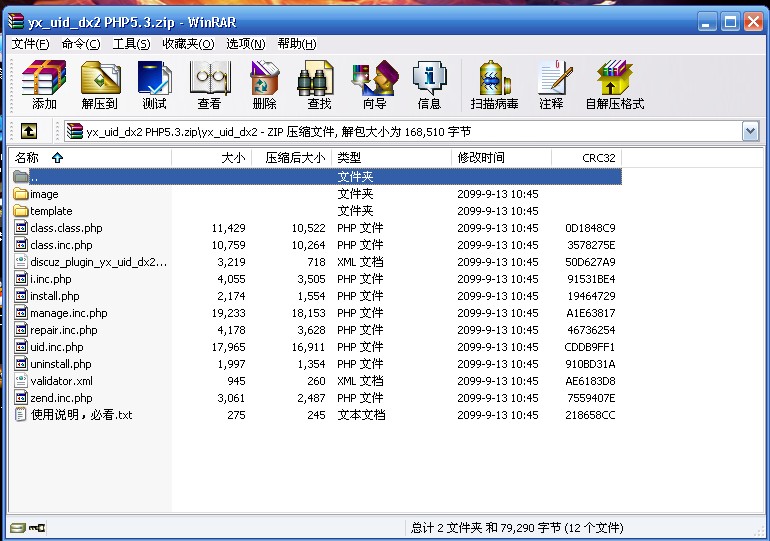Click size value 19,233

(229, 313)
